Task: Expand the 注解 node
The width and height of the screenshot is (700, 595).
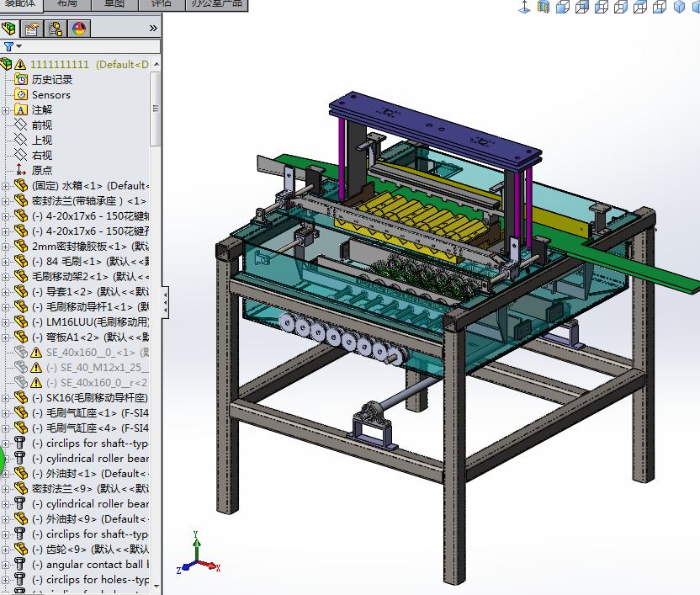Action: (x=5, y=110)
